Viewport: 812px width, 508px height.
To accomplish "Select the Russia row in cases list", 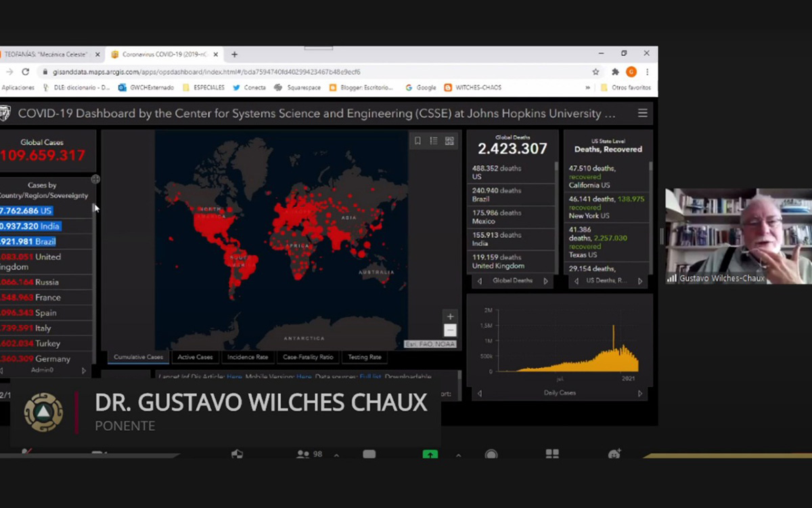I will click(x=46, y=282).
